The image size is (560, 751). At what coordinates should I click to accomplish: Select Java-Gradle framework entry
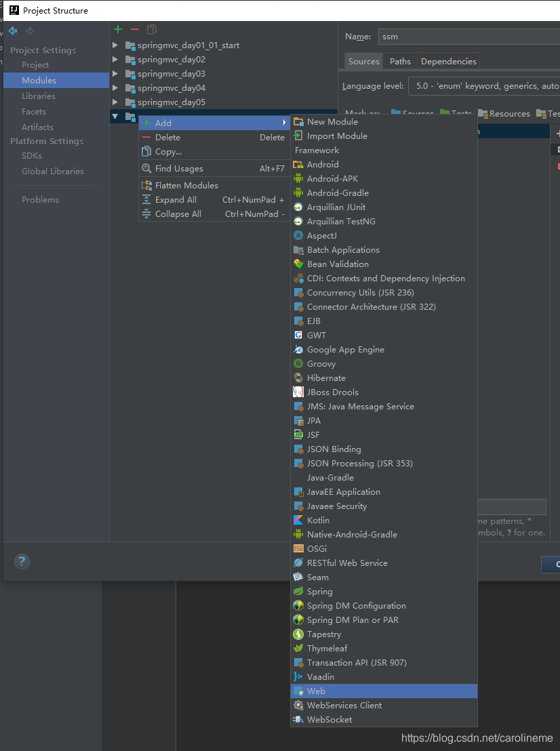(384, 478)
